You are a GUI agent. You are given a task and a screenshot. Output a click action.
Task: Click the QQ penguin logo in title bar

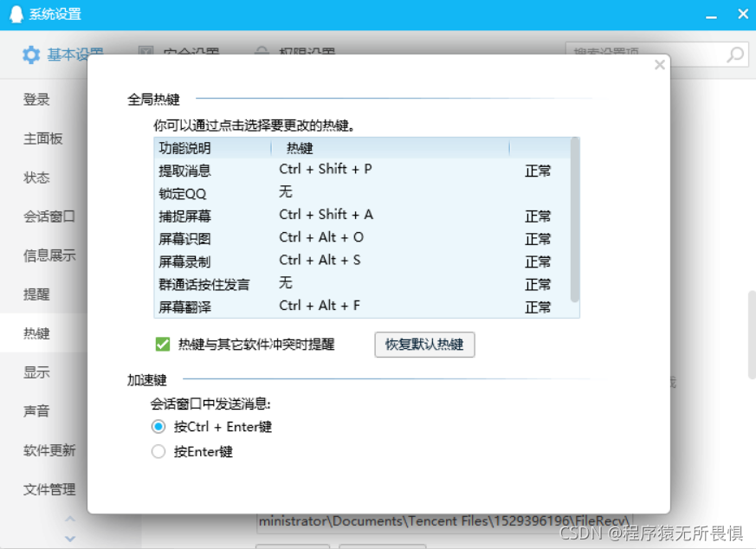pyautogui.click(x=16, y=14)
